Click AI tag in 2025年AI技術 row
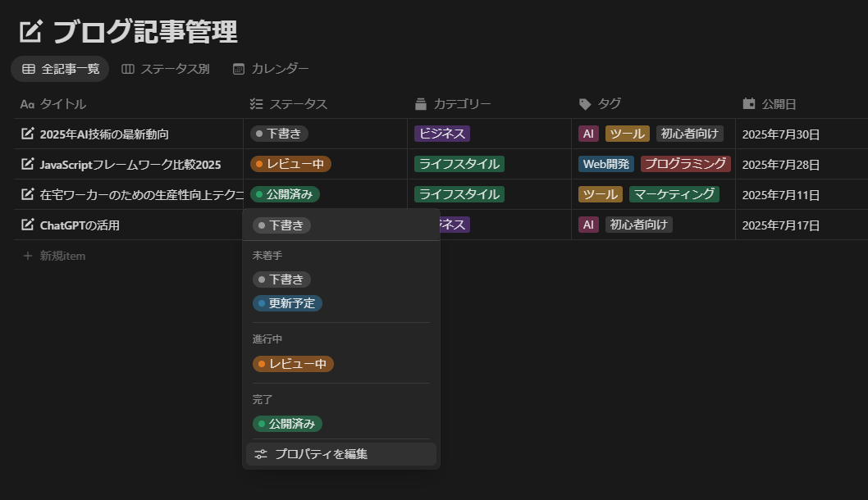This screenshot has width=868, height=500. [588, 134]
